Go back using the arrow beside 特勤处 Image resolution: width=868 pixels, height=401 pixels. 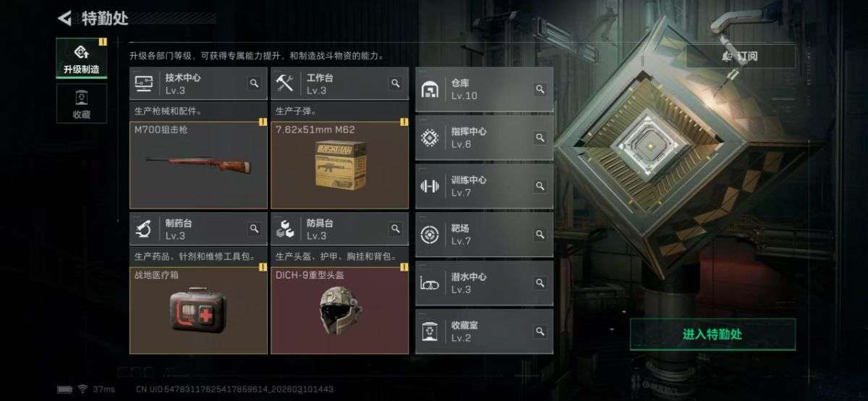[64, 18]
